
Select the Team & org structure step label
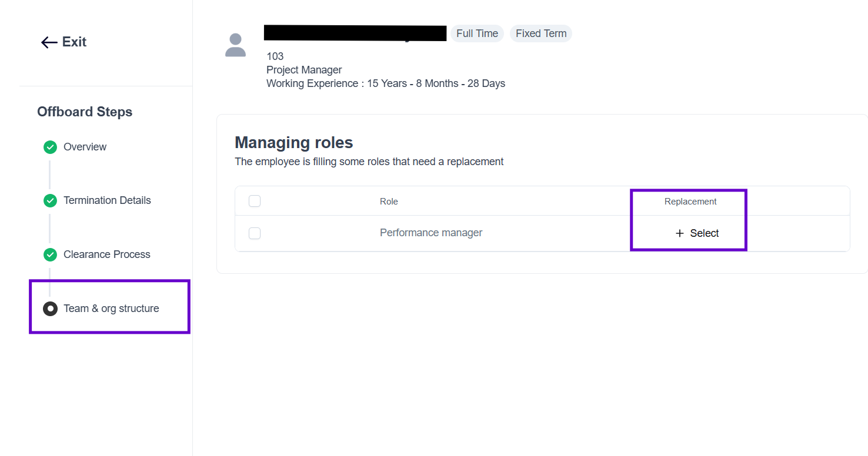111,309
